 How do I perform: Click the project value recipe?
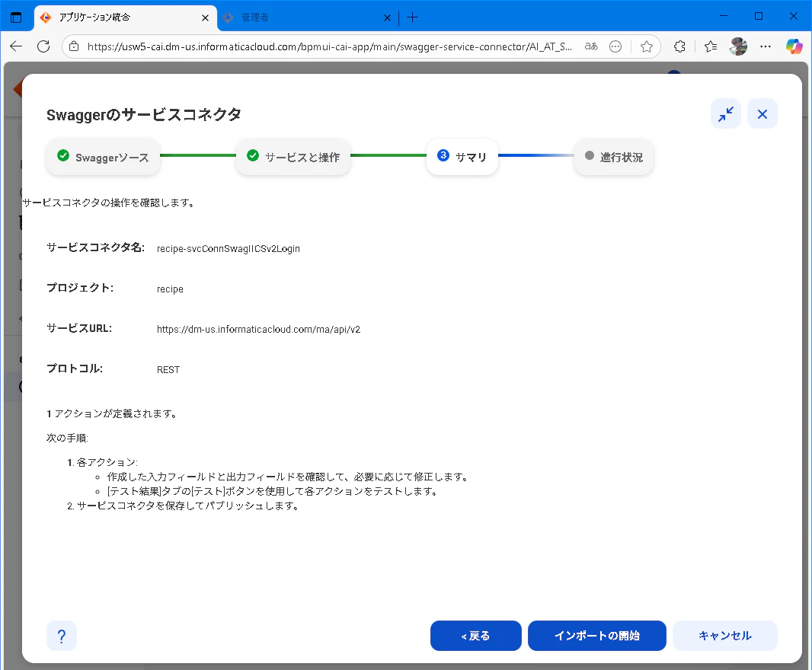pyautogui.click(x=170, y=289)
